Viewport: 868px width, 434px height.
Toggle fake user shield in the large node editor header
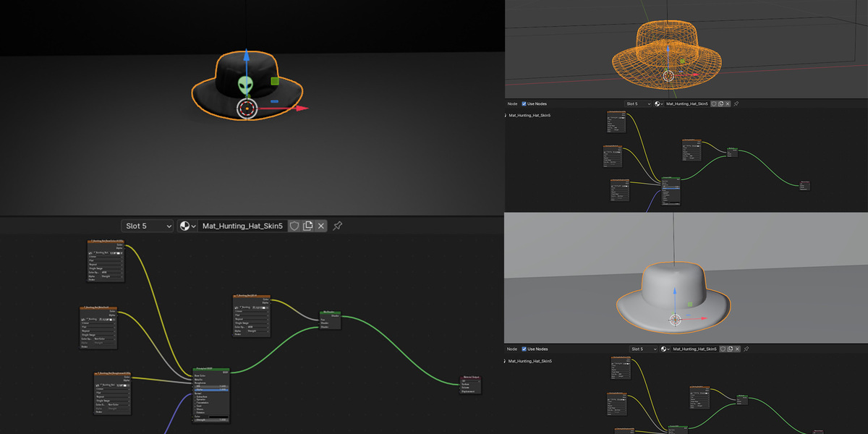coord(294,226)
